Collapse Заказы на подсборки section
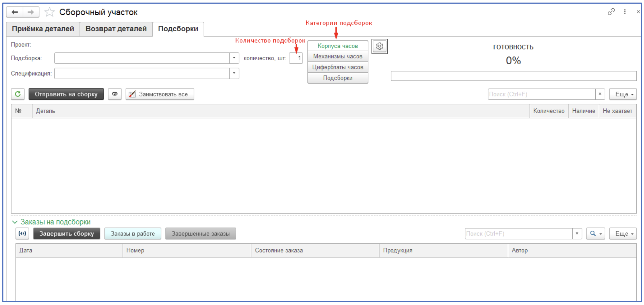Image resolution: width=644 pixels, height=305 pixels. [x=15, y=222]
